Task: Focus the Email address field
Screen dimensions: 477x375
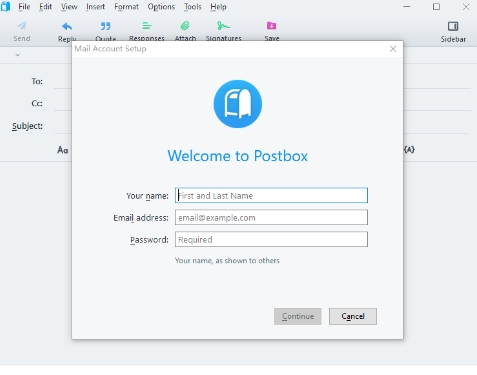Action: coord(271,217)
